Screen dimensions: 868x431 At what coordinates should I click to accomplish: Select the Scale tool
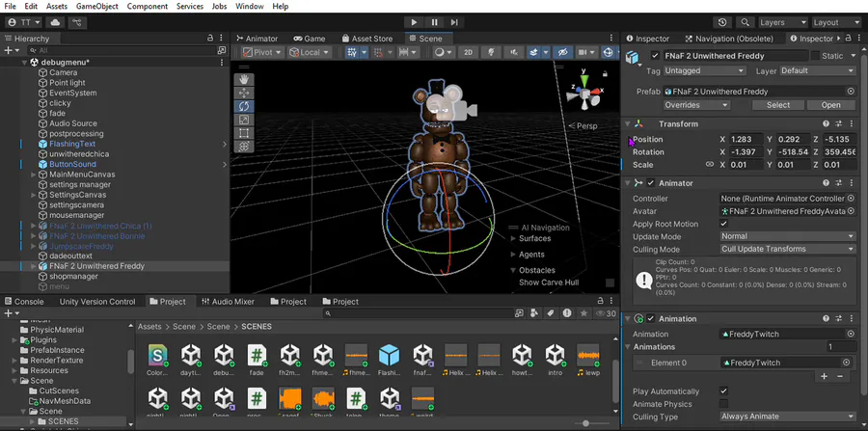click(x=244, y=120)
